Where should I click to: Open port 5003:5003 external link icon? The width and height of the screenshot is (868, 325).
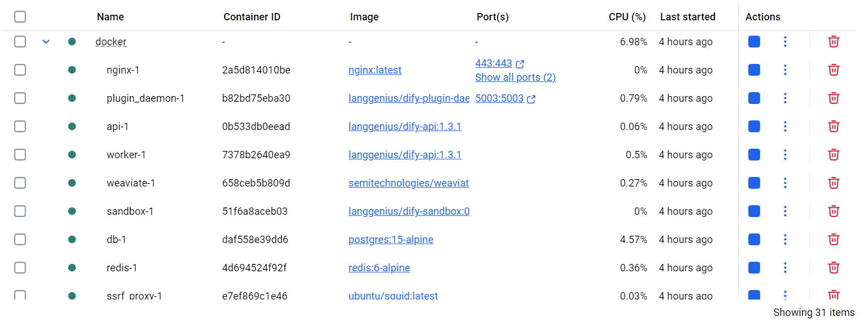pos(531,99)
